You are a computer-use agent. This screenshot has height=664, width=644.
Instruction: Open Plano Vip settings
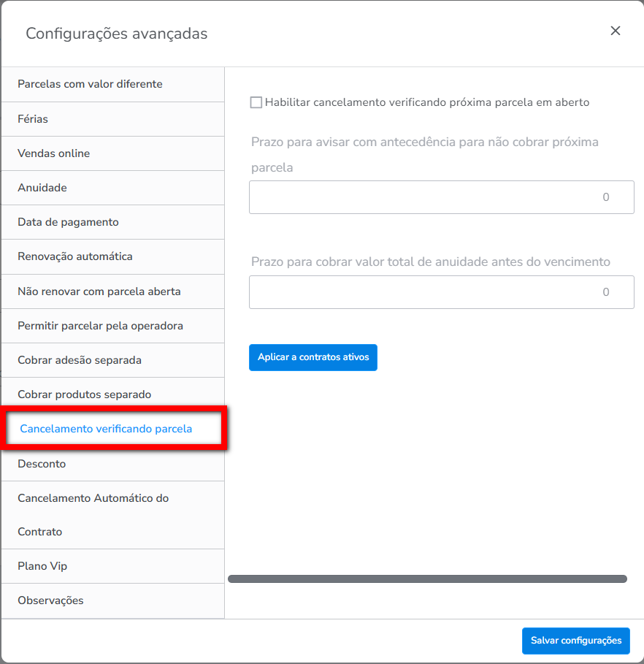click(x=42, y=566)
